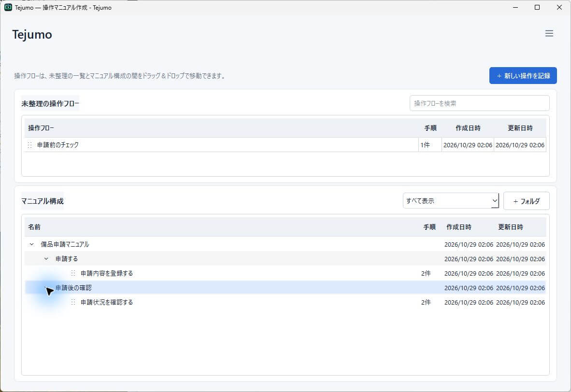Click the 2件 count for 申請内容を登録する
Image resolution: width=571 pixels, height=392 pixels.
coord(426,273)
